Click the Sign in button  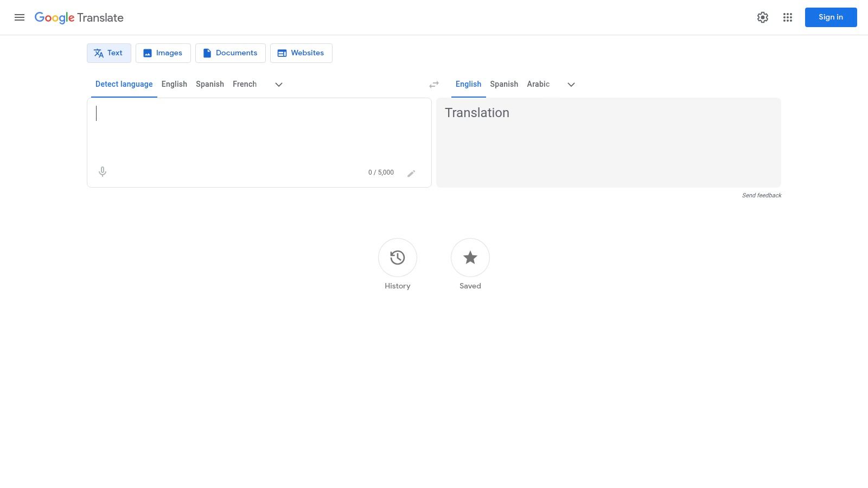831,17
